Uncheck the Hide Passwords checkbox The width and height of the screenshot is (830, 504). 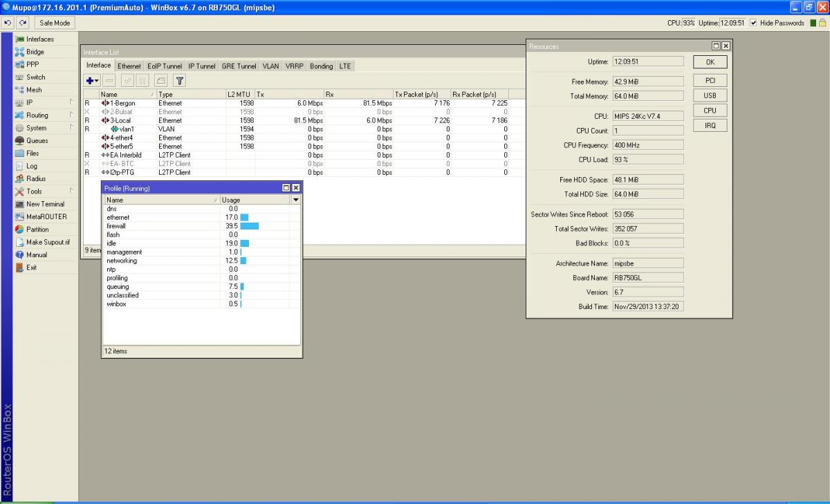tap(753, 23)
